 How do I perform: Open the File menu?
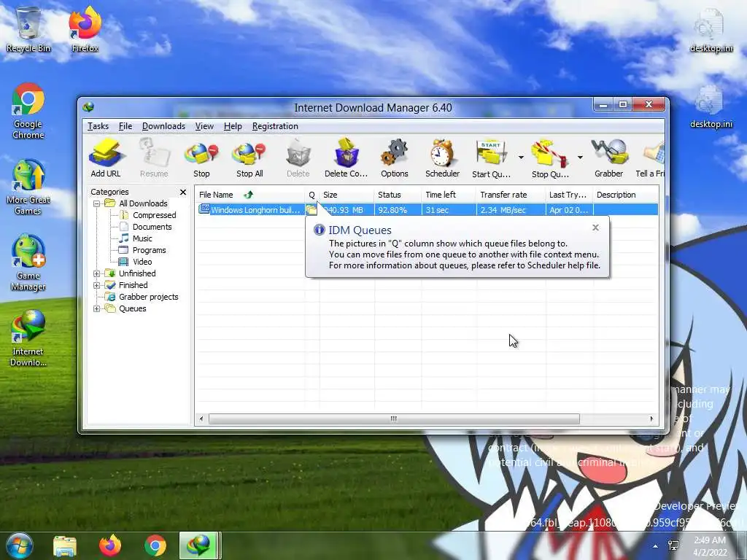point(125,126)
